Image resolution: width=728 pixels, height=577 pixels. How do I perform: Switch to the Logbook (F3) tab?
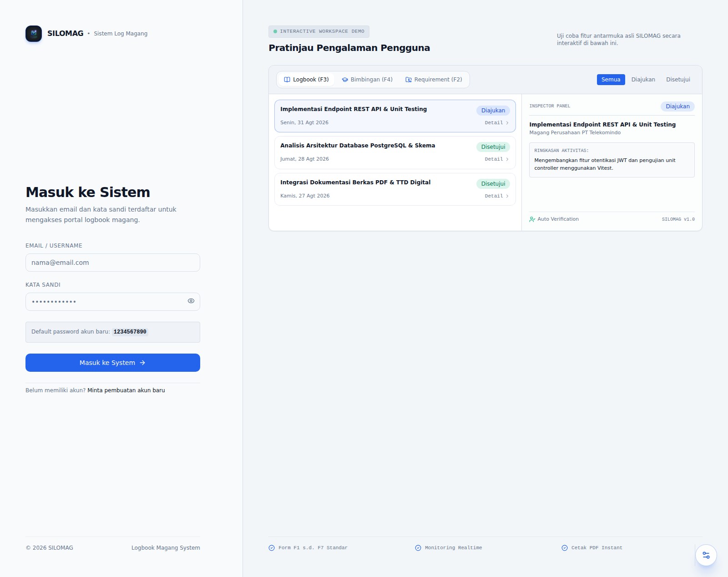306,80
